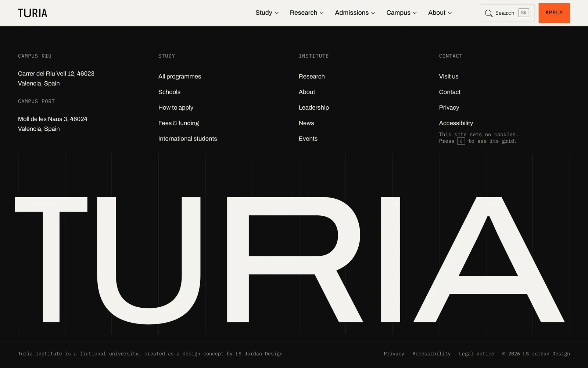The width and height of the screenshot is (588, 368).
Task: Open the Visit us link
Action: click(449, 77)
